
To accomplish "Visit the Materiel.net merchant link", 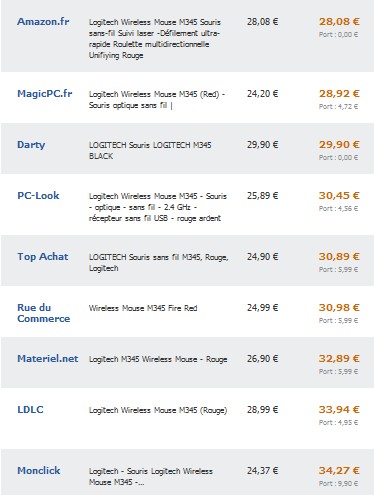I will (x=48, y=359).
